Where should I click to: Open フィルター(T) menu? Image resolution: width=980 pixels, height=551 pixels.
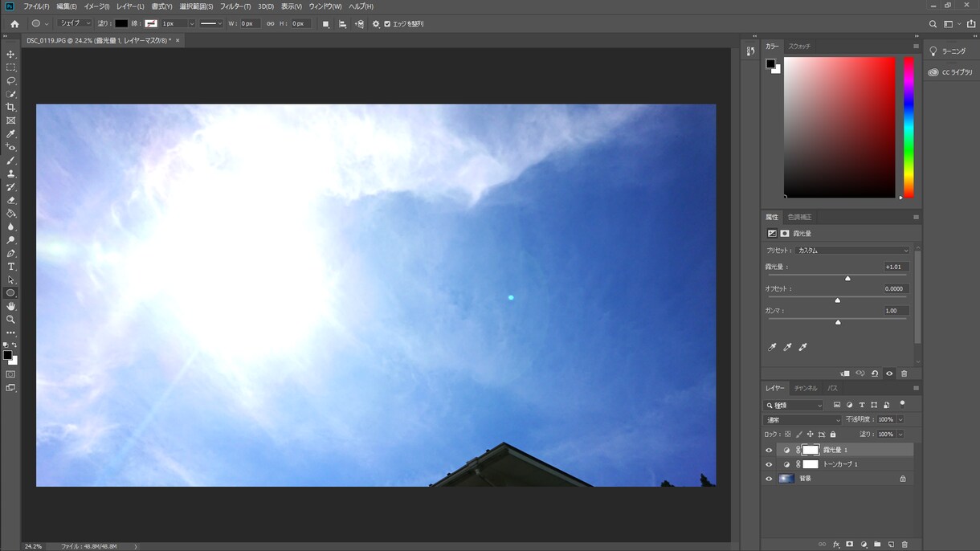pyautogui.click(x=235, y=6)
